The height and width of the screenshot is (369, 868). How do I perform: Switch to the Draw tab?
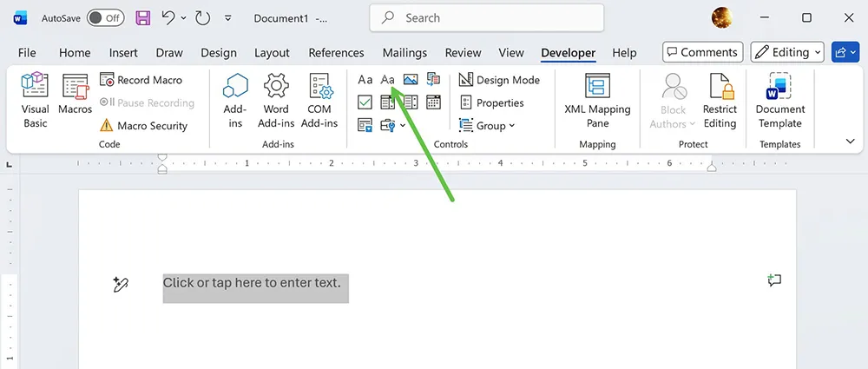[169, 53]
